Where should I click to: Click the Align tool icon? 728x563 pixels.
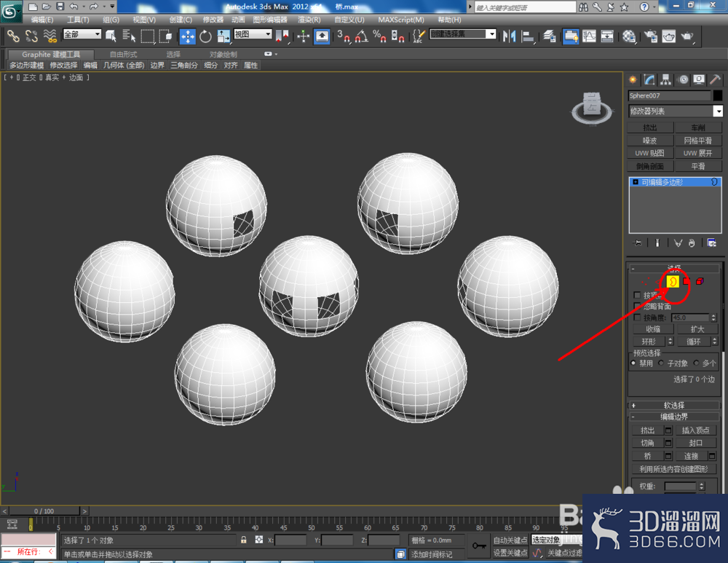[528, 36]
